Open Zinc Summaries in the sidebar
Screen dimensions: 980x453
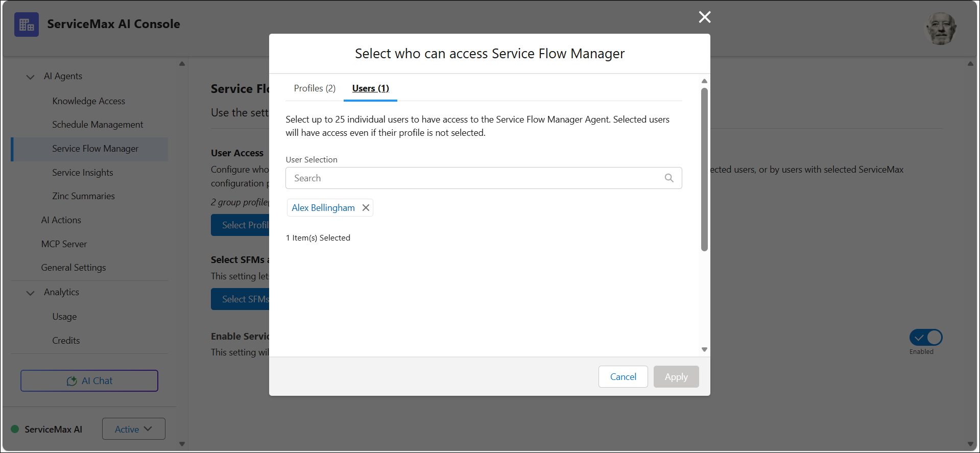tap(83, 196)
